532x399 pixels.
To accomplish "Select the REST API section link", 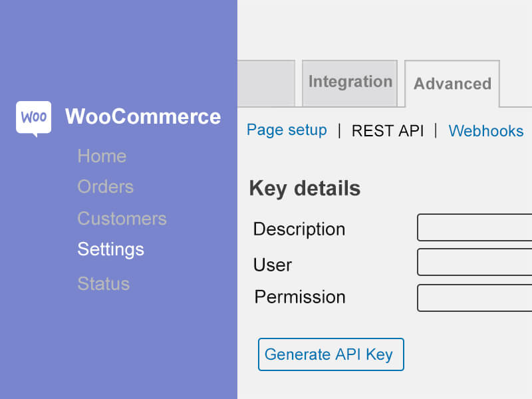I will [388, 130].
